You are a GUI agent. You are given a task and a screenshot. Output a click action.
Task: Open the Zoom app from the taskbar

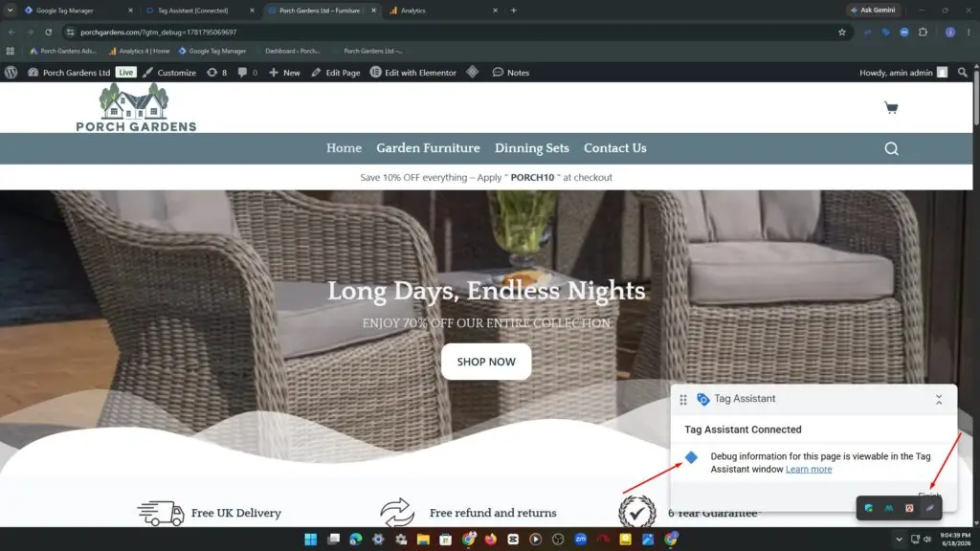[x=581, y=540]
